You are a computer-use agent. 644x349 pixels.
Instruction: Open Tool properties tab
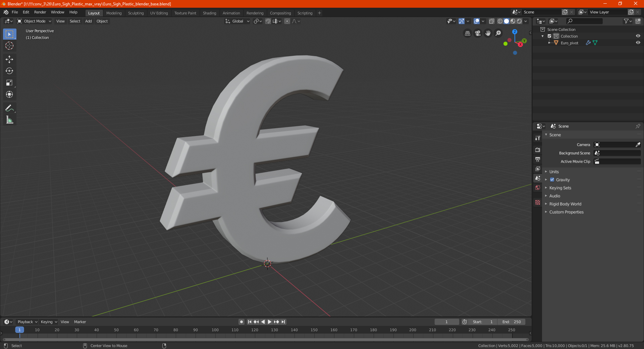point(538,138)
